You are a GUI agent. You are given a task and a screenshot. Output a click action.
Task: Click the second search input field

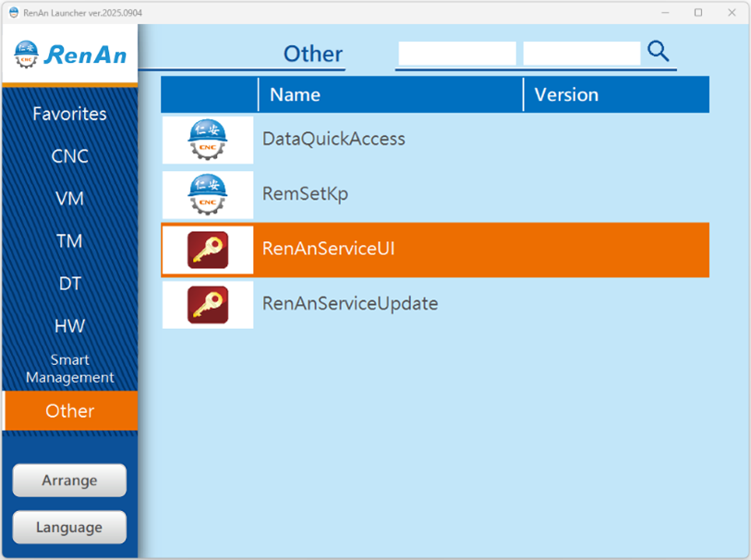click(581, 54)
